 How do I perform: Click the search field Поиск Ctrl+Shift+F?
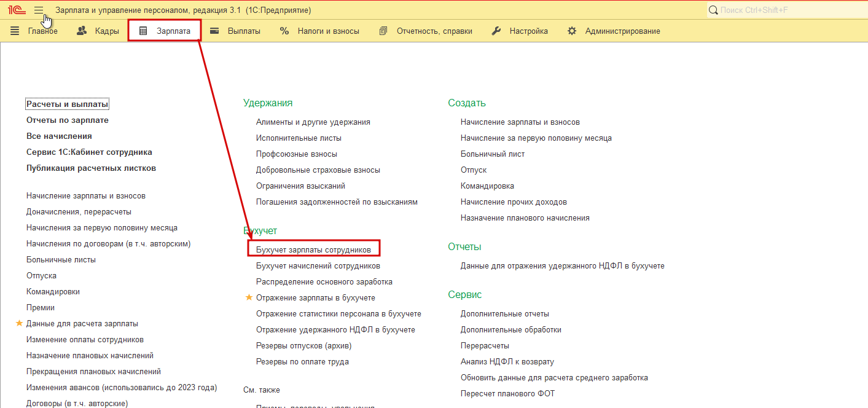pyautogui.click(x=786, y=10)
